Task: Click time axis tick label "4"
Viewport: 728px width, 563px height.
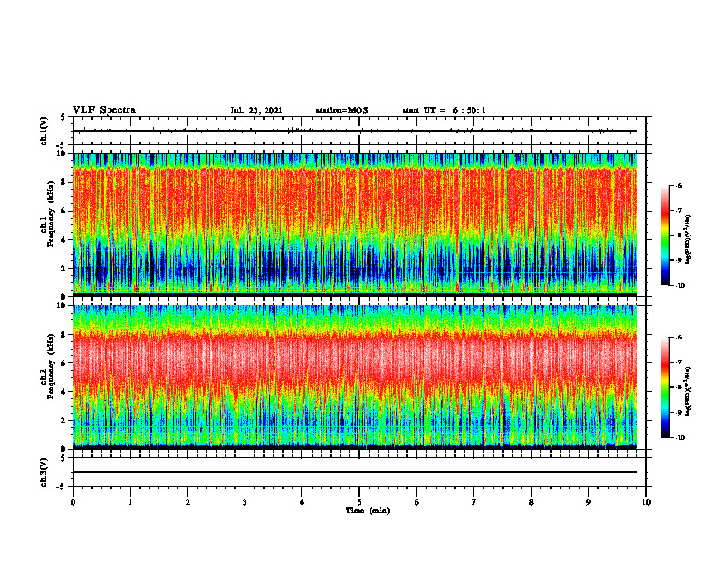Action: [x=302, y=502]
